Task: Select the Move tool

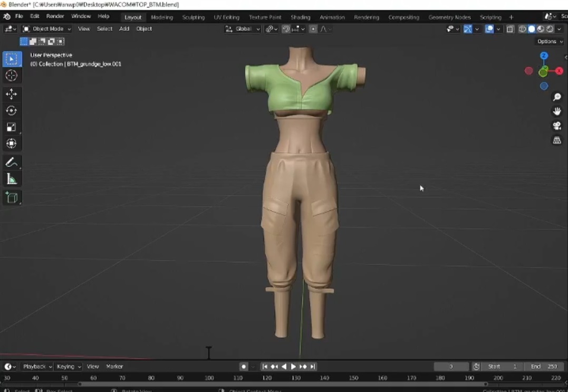Action: [x=12, y=94]
